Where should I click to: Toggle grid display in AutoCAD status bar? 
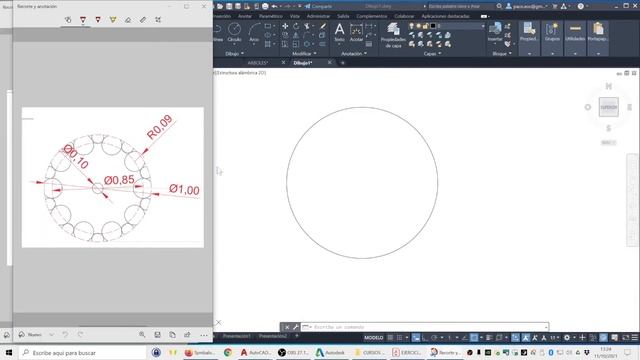pyautogui.click(x=390, y=338)
